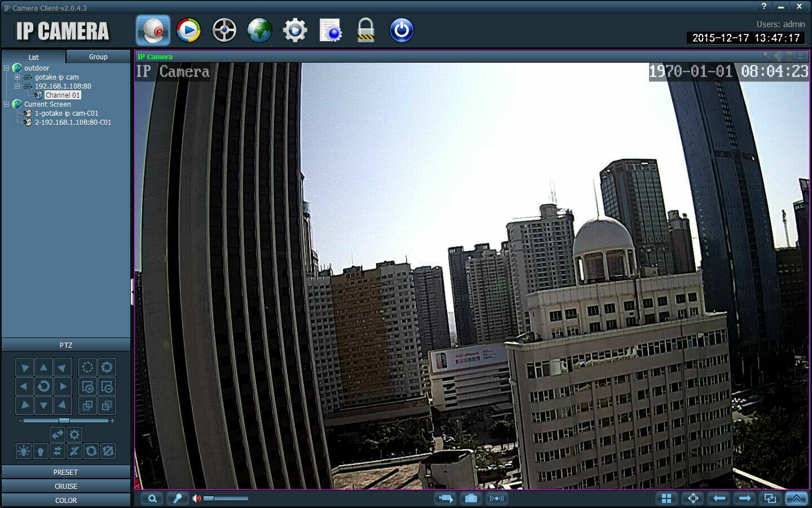Toggle the speaker mute icon
Screen dimensions: 812x508
tap(196, 498)
